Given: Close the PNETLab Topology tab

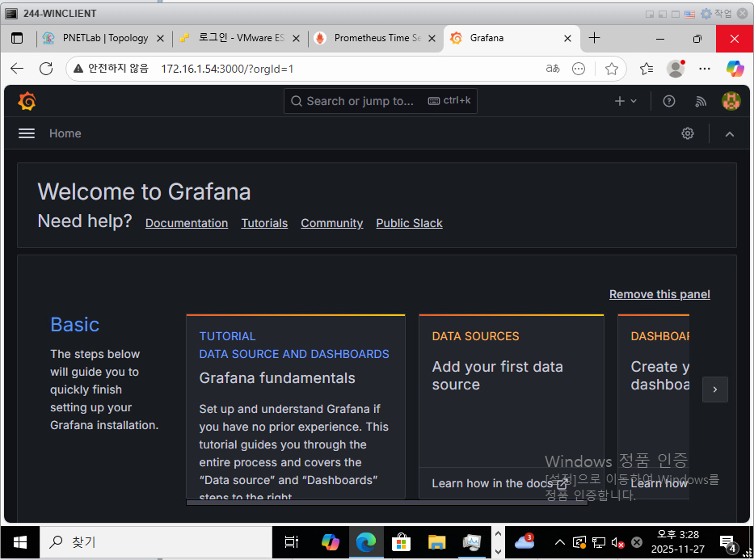Looking at the screenshot, I should (x=161, y=39).
